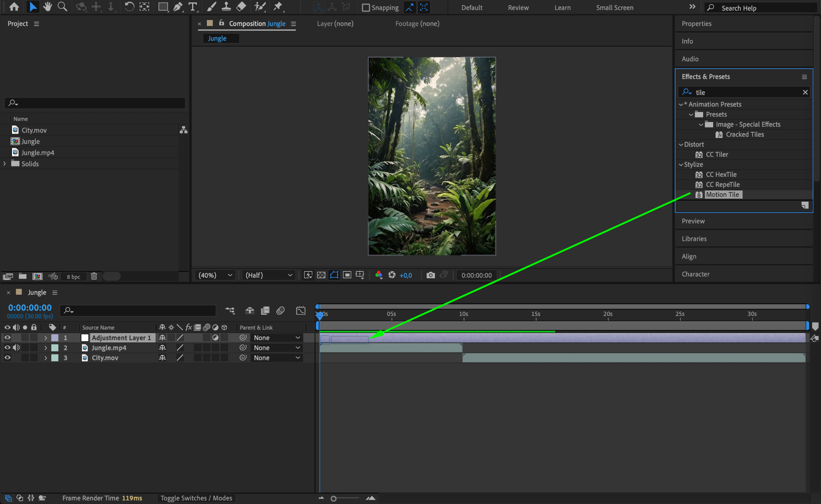Open the 40% magnification dropdown

(215, 275)
